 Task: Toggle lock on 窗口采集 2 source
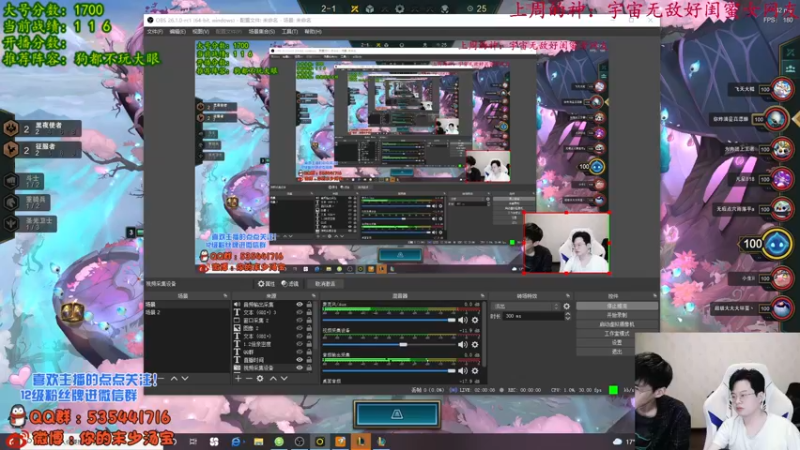coord(309,320)
